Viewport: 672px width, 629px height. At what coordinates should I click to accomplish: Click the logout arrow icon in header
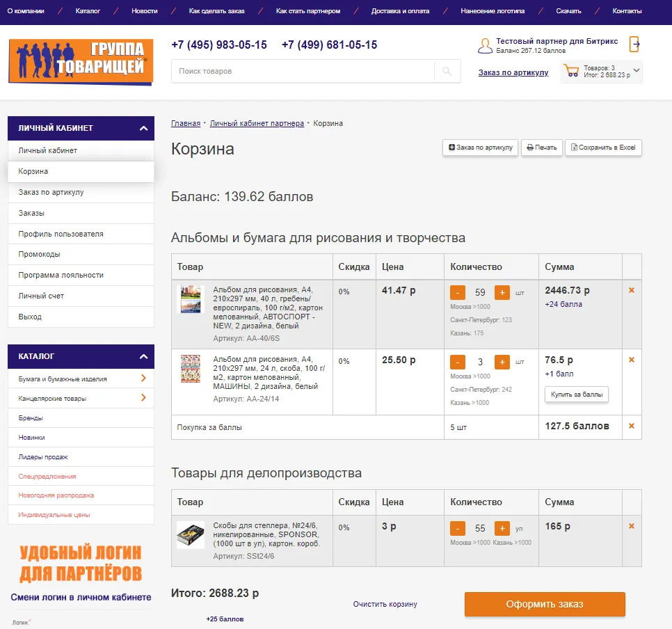tap(634, 45)
